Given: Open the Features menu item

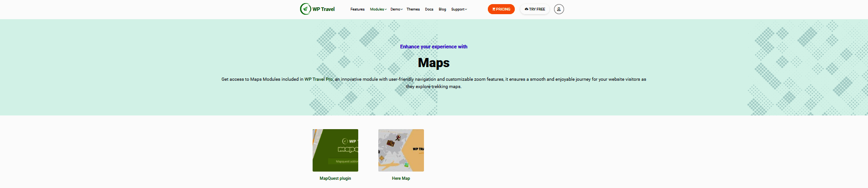Looking at the screenshot, I should click(357, 9).
